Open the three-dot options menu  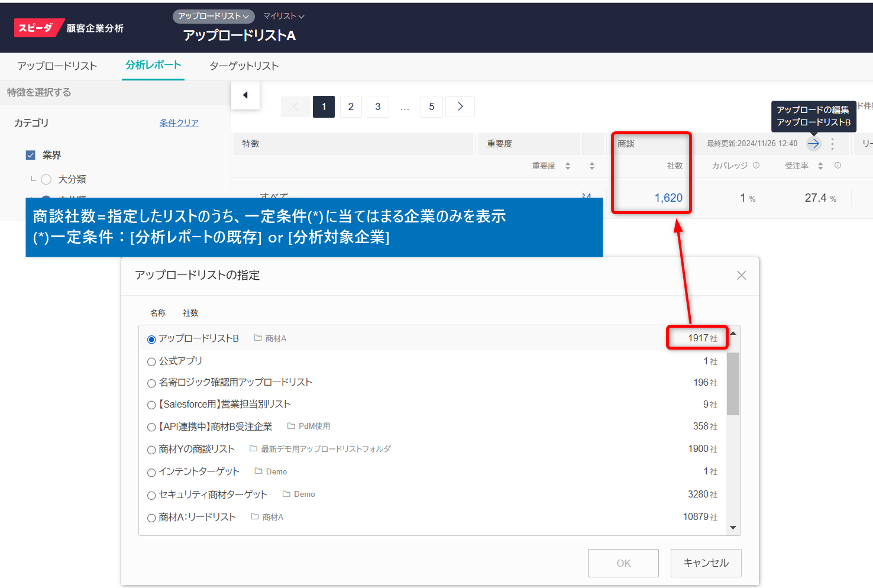coord(832,144)
